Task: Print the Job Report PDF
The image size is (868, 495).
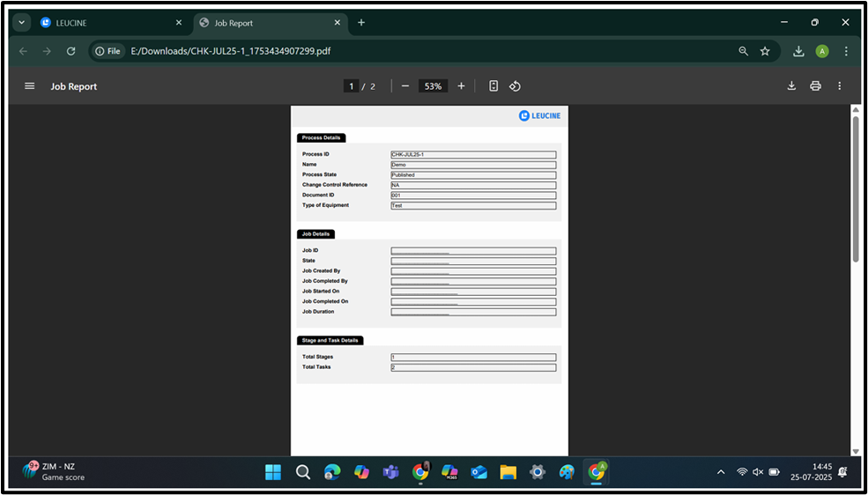Action: (x=815, y=86)
